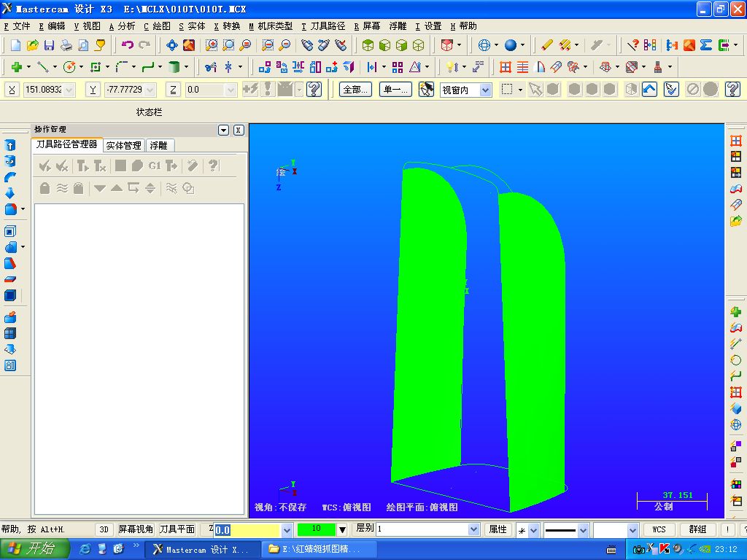Screen dimensions: 747x560
Task: Click the WCS button in status bar
Action: click(x=659, y=529)
